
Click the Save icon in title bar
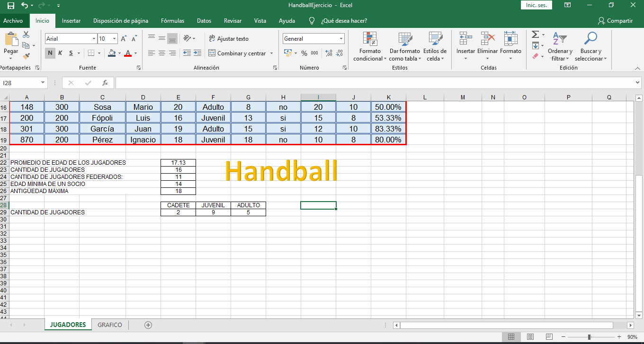10,5
